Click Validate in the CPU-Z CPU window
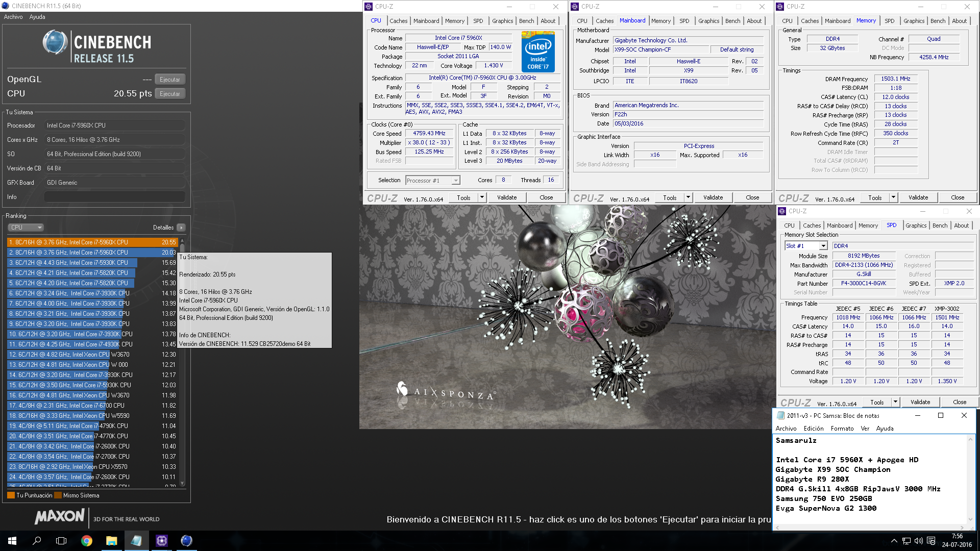980x551 pixels. (507, 197)
